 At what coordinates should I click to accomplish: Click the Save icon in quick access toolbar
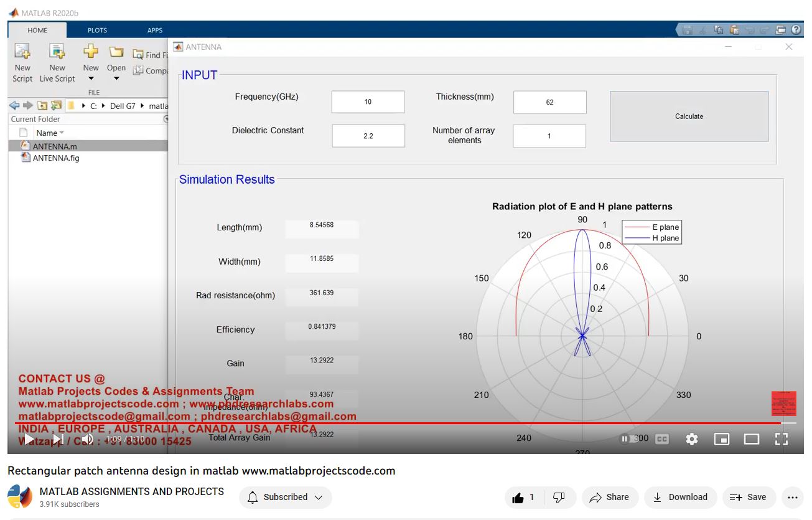tap(688, 30)
